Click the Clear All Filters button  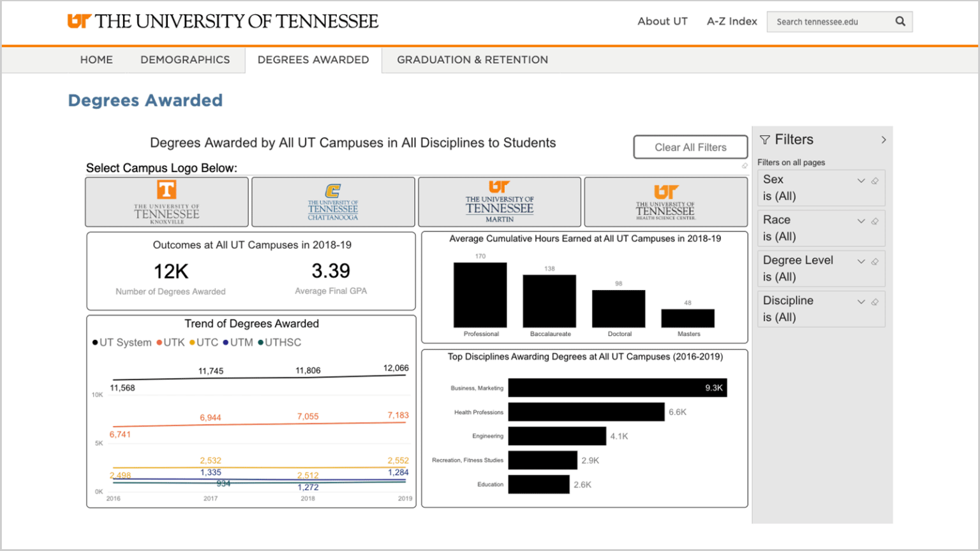click(x=690, y=147)
